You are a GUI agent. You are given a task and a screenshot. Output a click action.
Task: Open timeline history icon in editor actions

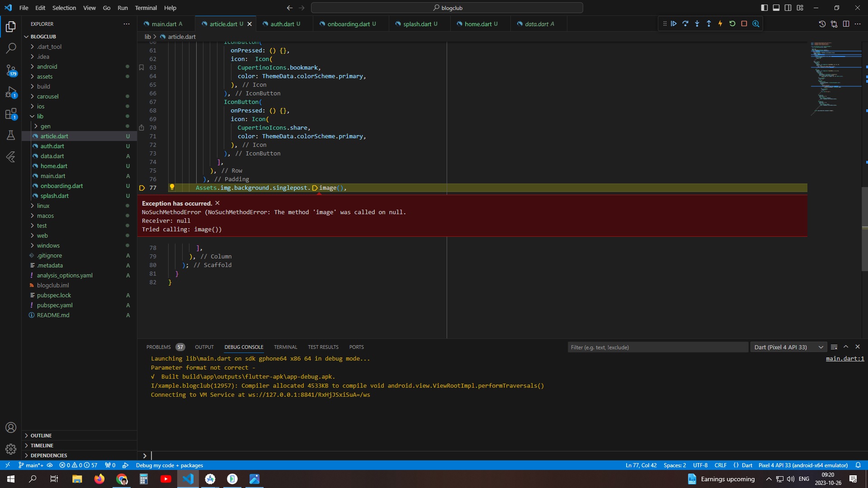(822, 24)
